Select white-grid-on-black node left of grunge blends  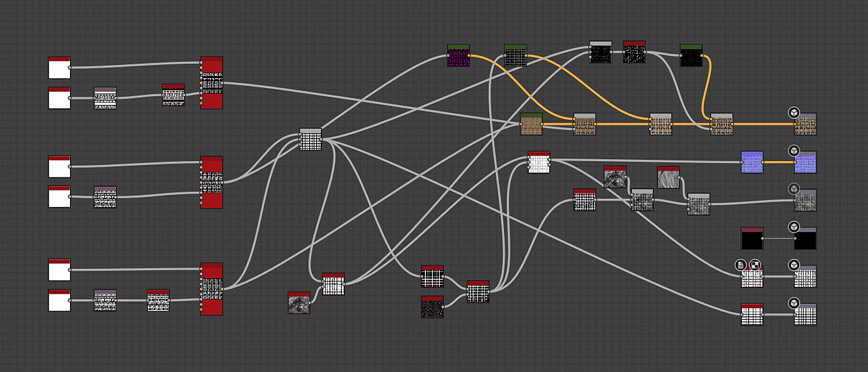coord(584,200)
